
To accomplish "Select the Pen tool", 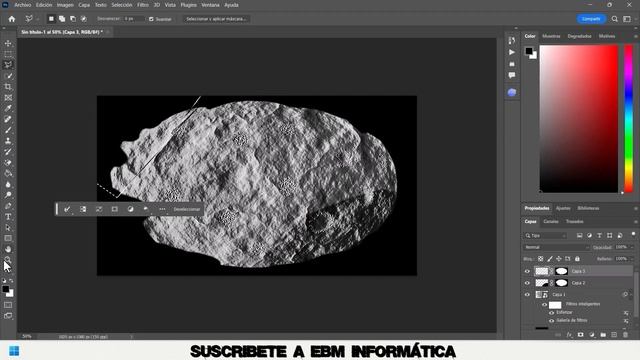I will [8, 206].
